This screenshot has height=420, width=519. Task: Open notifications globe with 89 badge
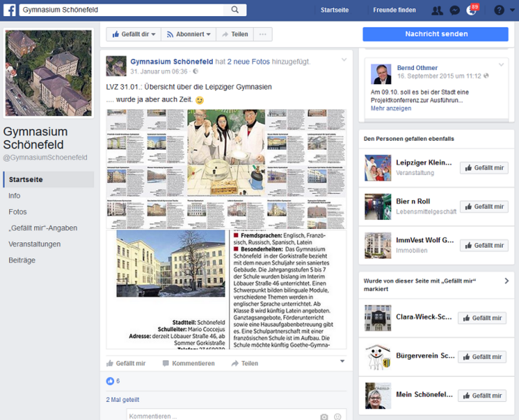[471, 10]
